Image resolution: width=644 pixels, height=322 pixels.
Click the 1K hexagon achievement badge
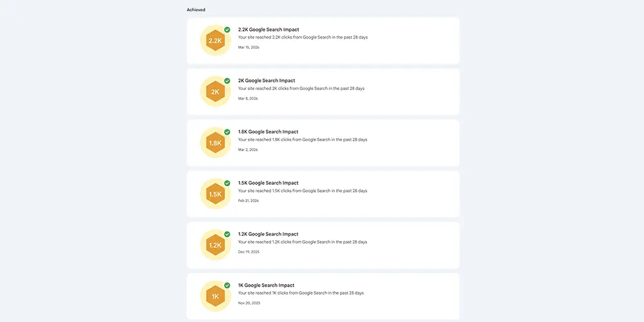point(215,296)
